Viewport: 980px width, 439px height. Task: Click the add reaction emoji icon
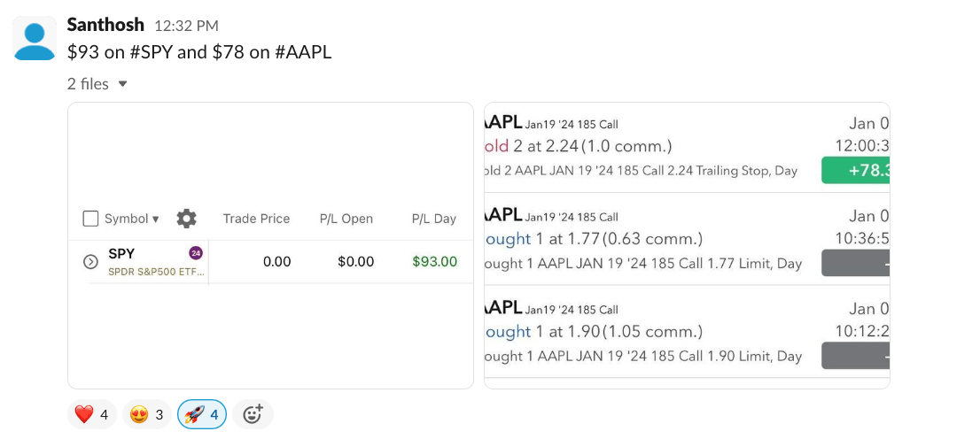(x=253, y=414)
